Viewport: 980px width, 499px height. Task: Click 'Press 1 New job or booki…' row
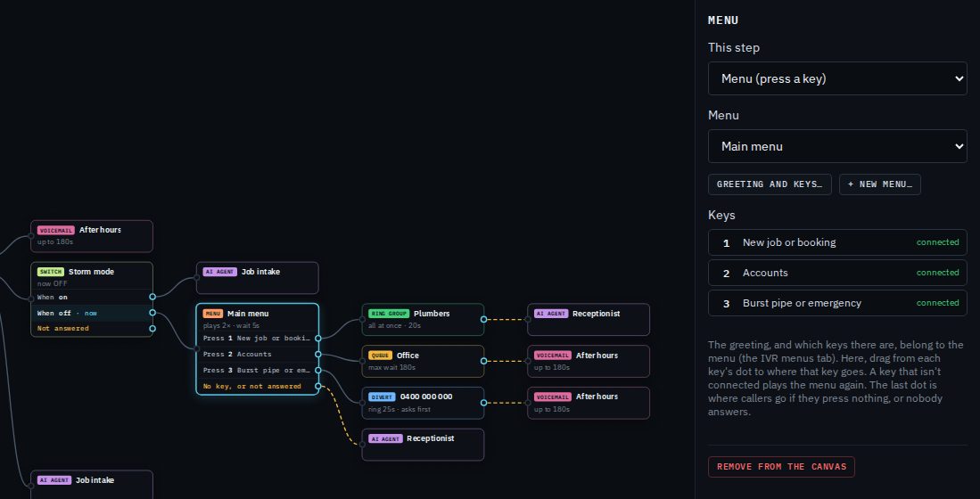[x=257, y=338]
